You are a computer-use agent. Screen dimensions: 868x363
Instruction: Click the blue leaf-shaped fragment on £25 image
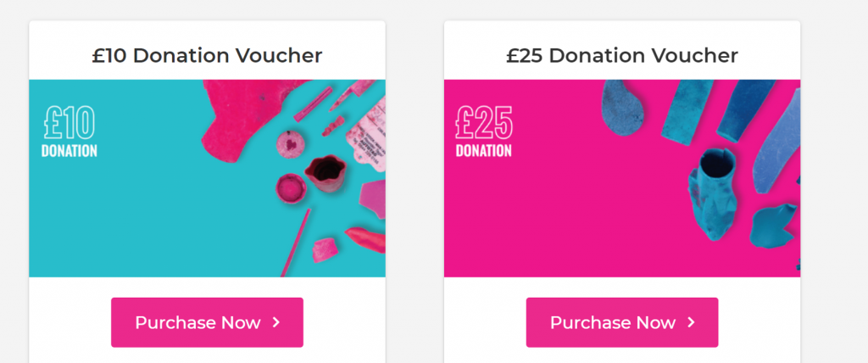coord(773,226)
